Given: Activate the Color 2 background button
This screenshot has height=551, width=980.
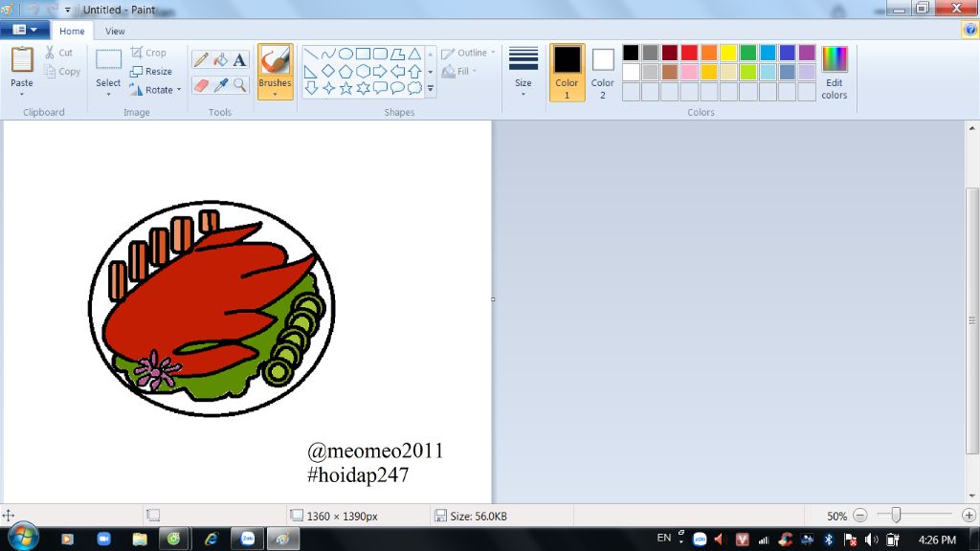Looking at the screenshot, I should (603, 73).
